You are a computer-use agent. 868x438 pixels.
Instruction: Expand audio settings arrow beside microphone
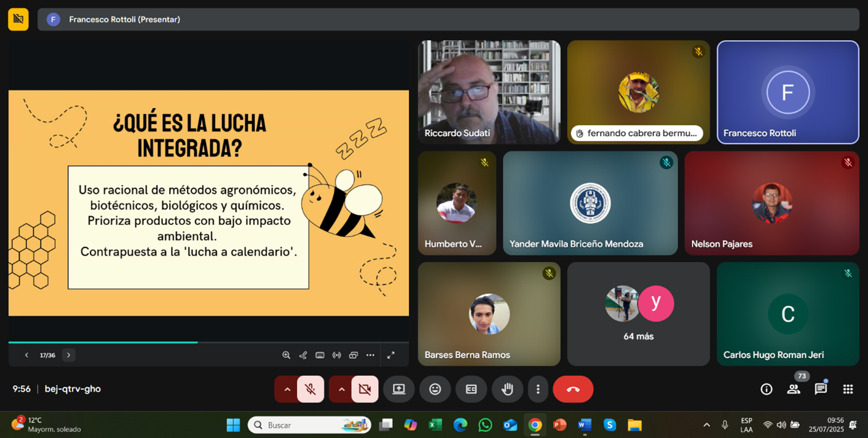[x=287, y=389]
